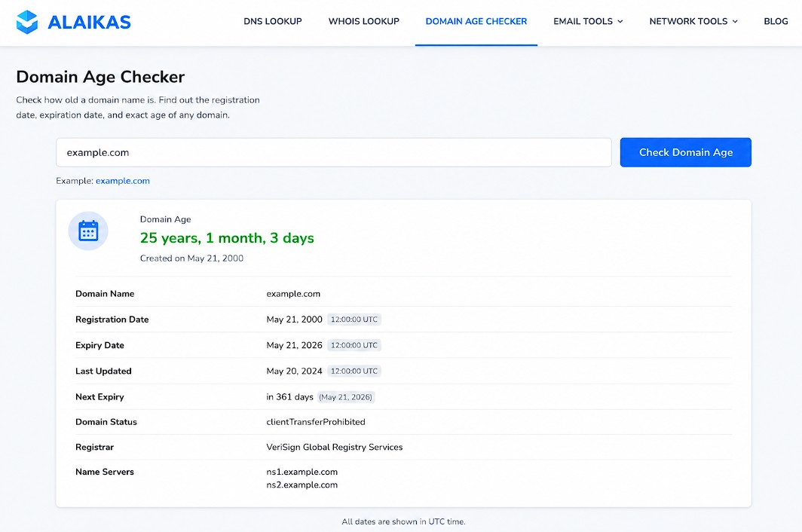Go to the Blog page
Screen dimensions: 802x532
click(776, 22)
